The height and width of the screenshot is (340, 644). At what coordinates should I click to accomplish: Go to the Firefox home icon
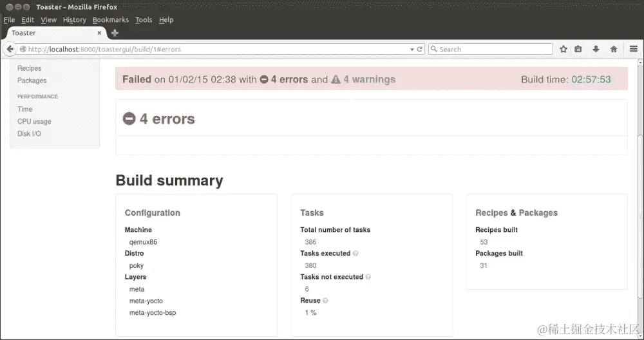click(x=614, y=50)
